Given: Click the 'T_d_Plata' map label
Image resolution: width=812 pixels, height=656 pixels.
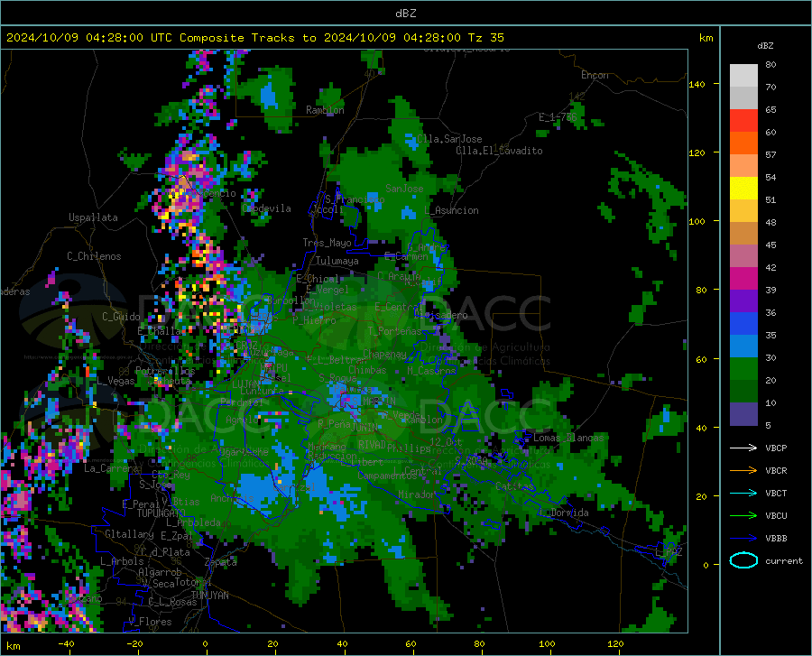Looking at the screenshot, I should [x=165, y=552].
